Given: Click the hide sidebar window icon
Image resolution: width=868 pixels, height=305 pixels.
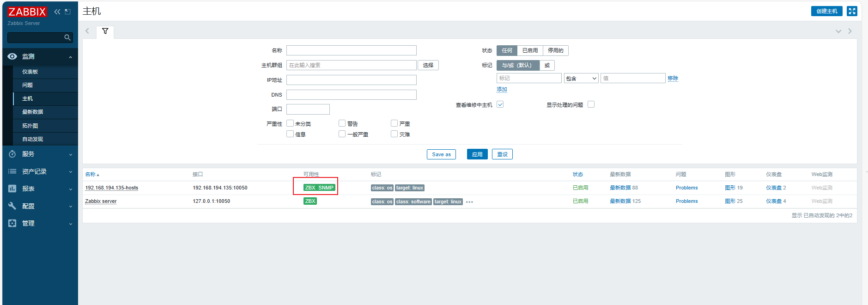Looking at the screenshot, I should point(67,12).
